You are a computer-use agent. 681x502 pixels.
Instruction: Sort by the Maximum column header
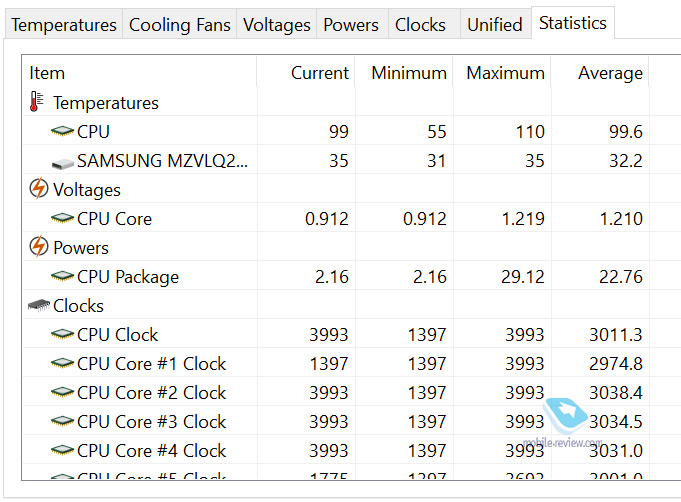505,73
